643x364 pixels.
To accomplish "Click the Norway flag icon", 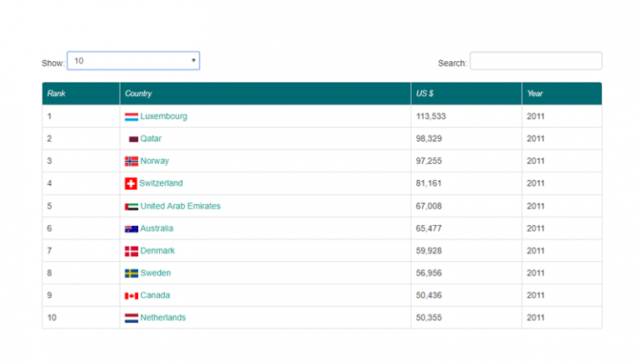I will 131,161.
